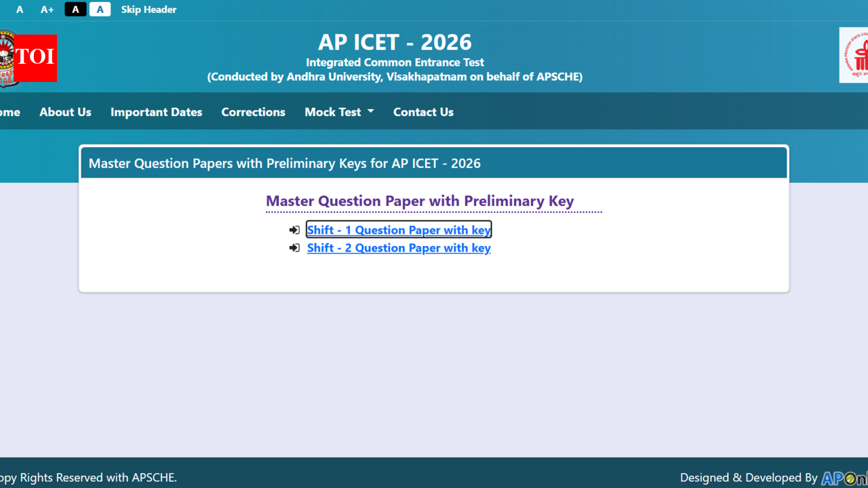This screenshot has width=868, height=488.
Task: Open Shift - 1 Question Paper with key
Action: [399, 230]
